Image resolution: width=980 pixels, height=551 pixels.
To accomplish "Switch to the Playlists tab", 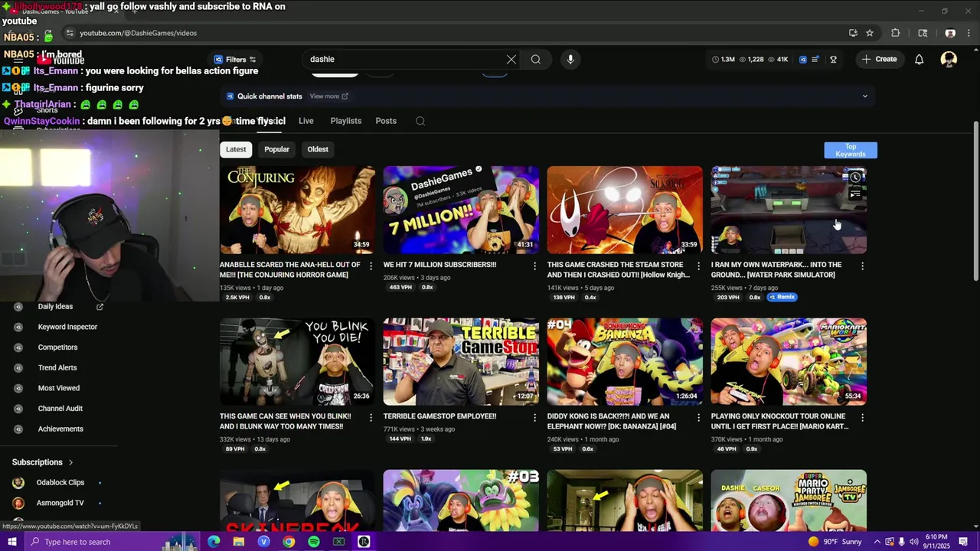I will [x=346, y=121].
